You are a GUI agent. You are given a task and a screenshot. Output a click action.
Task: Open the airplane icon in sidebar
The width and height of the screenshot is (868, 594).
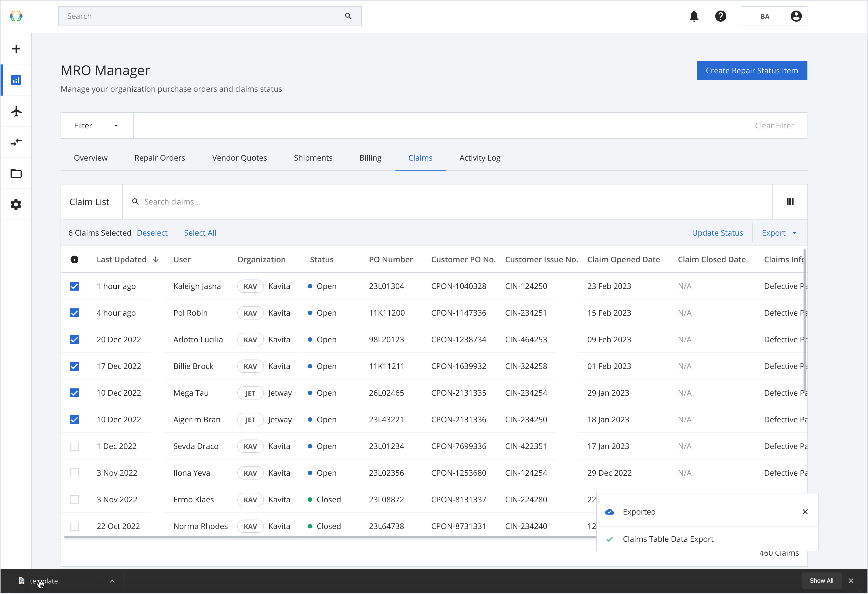(x=16, y=111)
